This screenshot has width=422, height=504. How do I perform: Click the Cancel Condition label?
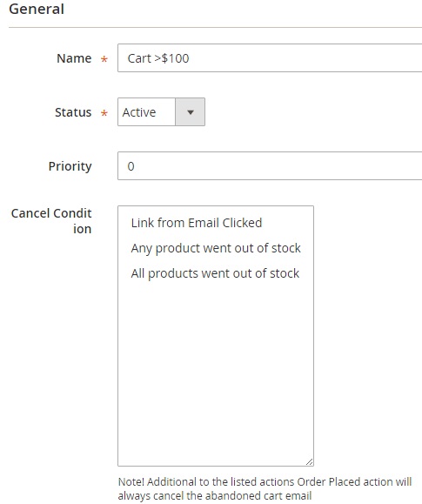point(51,221)
